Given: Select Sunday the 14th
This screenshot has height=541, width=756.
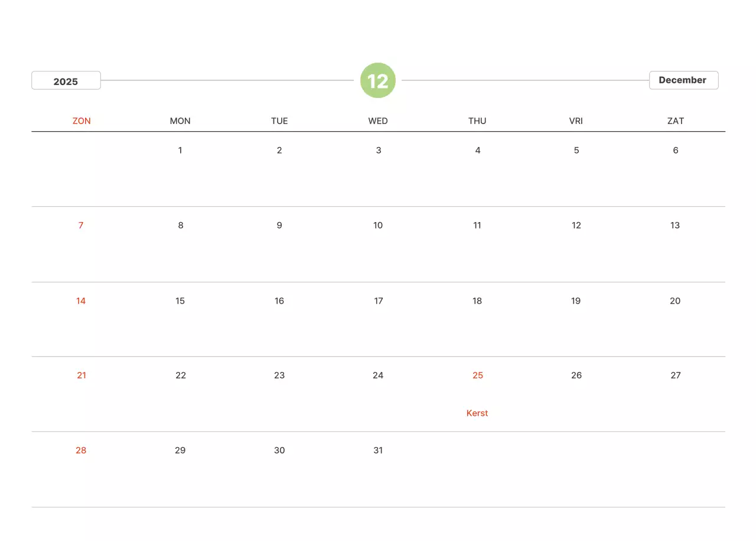Looking at the screenshot, I should point(81,301).
